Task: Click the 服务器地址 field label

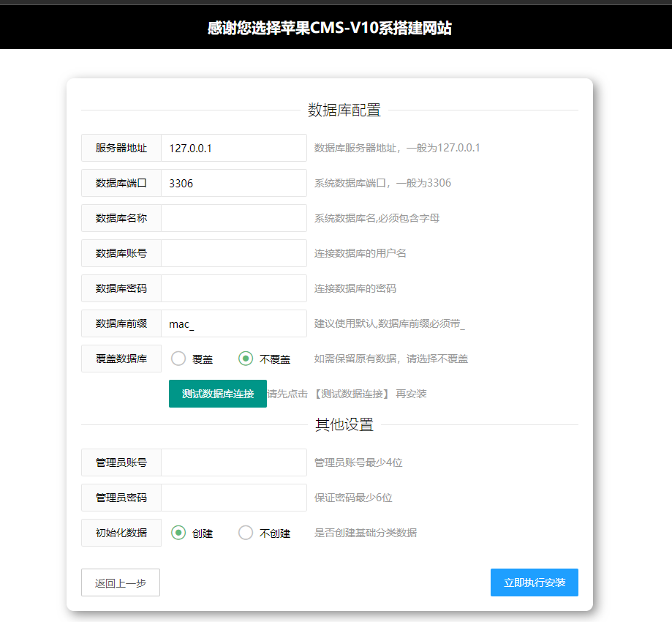Action: tap(121, 148)
